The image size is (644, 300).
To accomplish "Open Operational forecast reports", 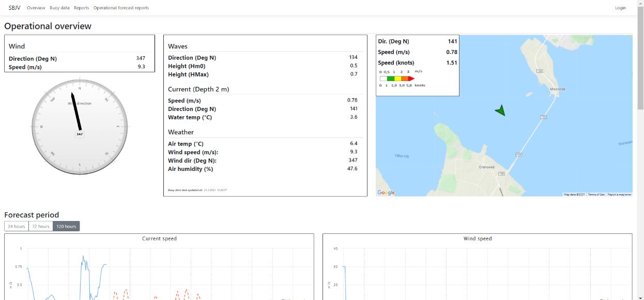I will click(x=121, y=8).
